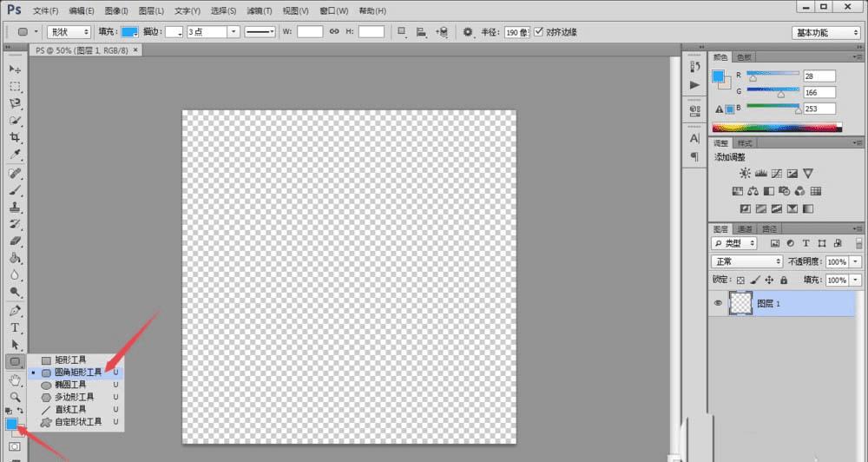The width and height of the screenshot is (868, 462).
Task: Open the Actions panel play icon
Action: coord(694,85)
